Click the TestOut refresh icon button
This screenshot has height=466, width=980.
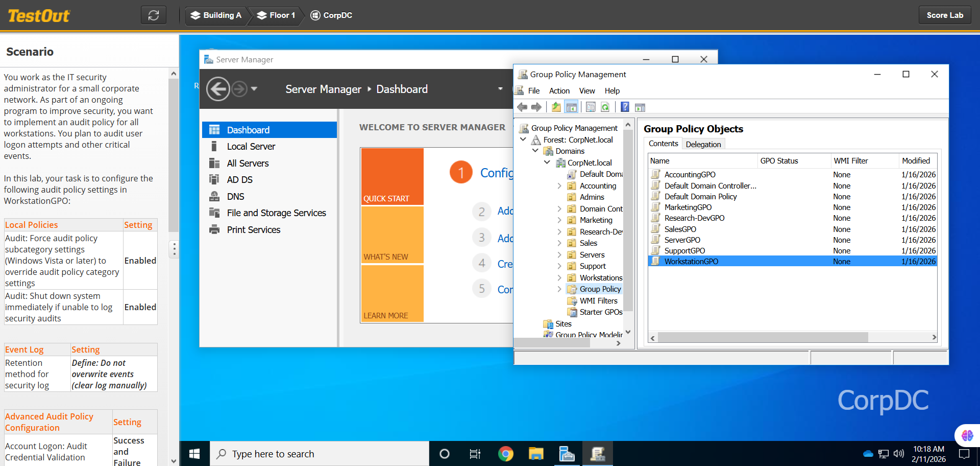coord(154,15)
